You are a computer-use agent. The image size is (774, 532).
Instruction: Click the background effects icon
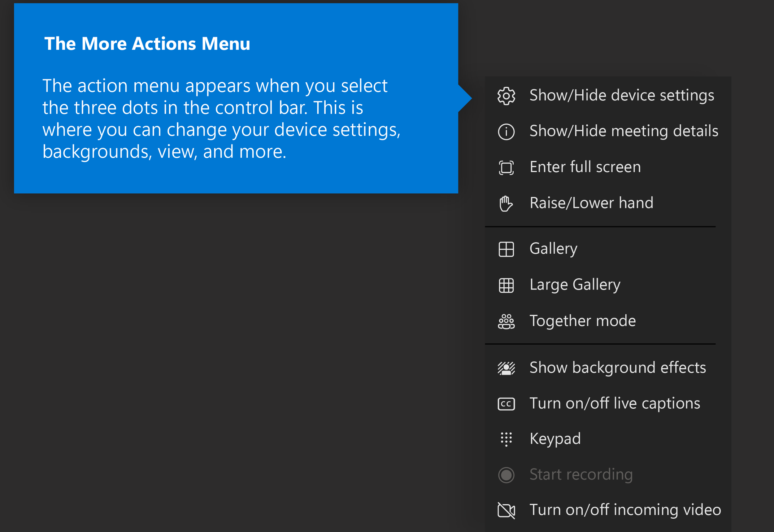tap(506, 368)
